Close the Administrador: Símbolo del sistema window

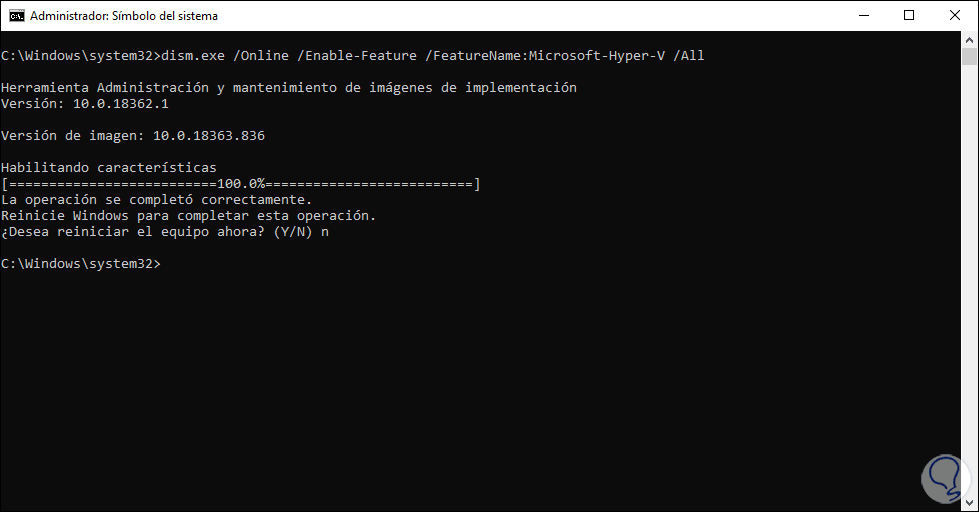[x=954, y=16]
